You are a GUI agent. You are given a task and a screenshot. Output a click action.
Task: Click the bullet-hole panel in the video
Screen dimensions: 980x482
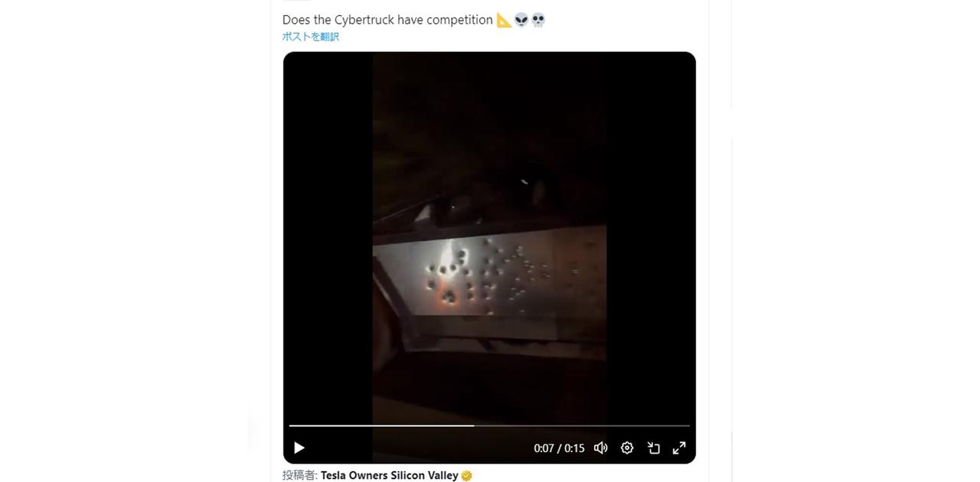[x=489, y=279]
